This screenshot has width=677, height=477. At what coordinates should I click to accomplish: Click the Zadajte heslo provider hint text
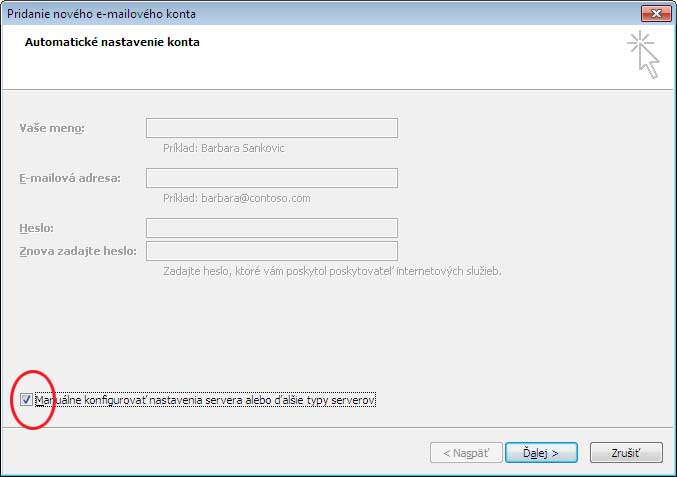[332, 271]
